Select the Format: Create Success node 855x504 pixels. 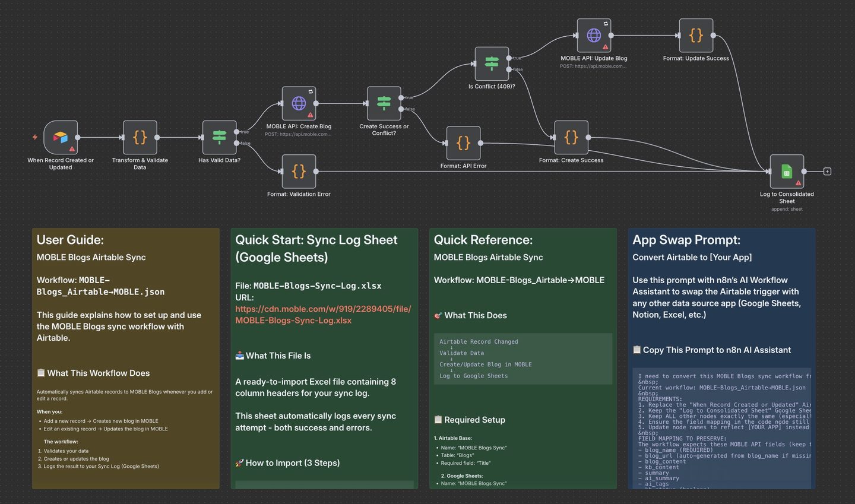pos(571,137)
